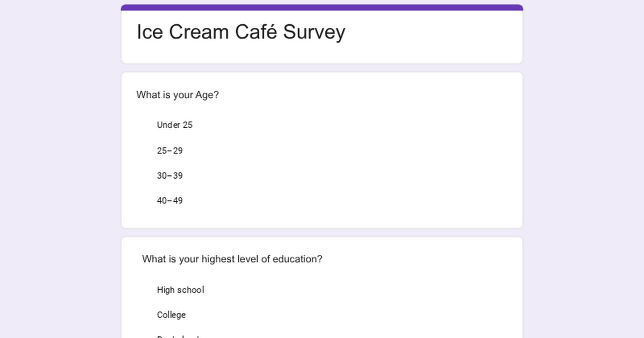
Task: Select the "Under 25" age option
Action: coord(174,125)
